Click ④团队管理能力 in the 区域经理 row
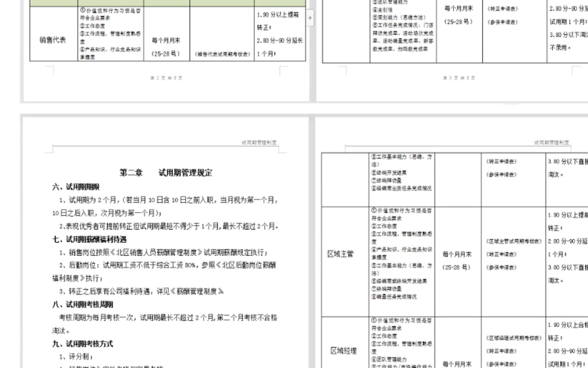 (x=389, y=359)
